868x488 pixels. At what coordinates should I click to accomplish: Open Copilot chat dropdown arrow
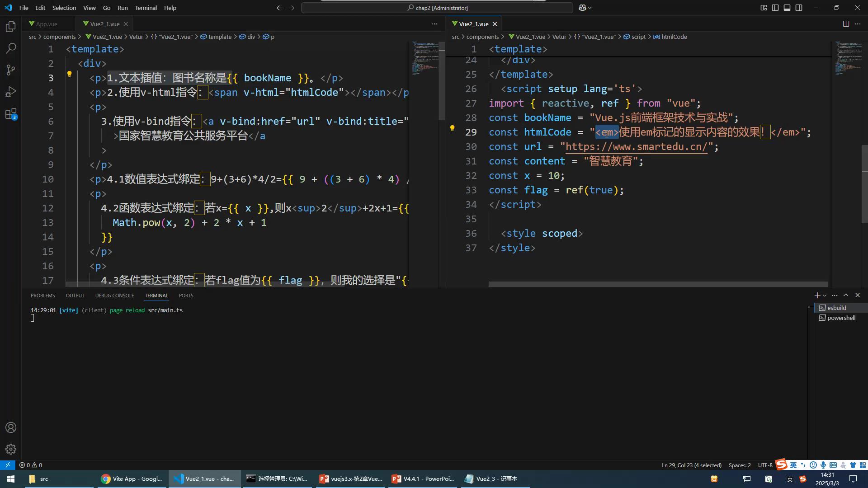590,8
